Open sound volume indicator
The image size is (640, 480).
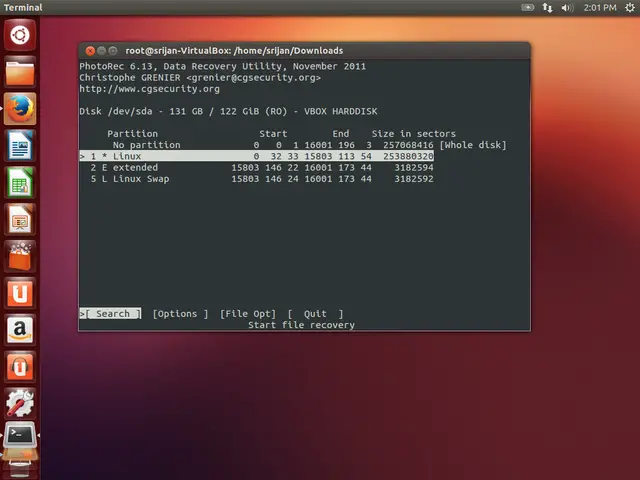pos(567,7)
